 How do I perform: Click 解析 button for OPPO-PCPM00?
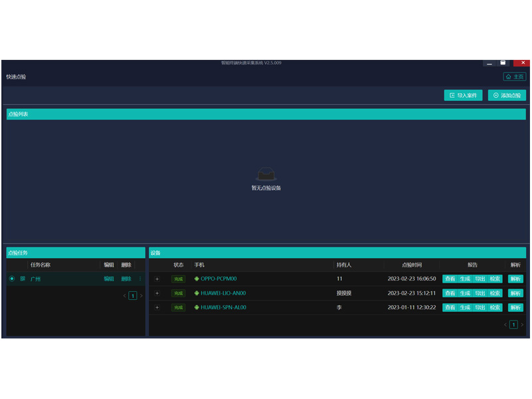pos(515,279)
